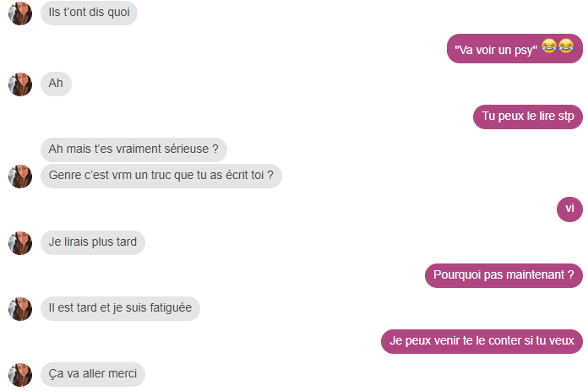The height and width of the screenshot is (391, 588).
Task: Click the avatar beside "Ils t'ont dis quoi"
Action: (x=20, y=14)
